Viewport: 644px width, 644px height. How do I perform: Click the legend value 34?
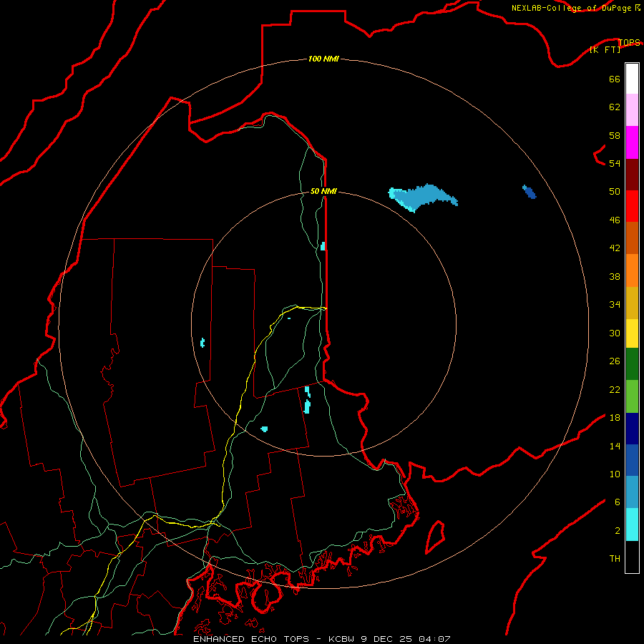615,304
